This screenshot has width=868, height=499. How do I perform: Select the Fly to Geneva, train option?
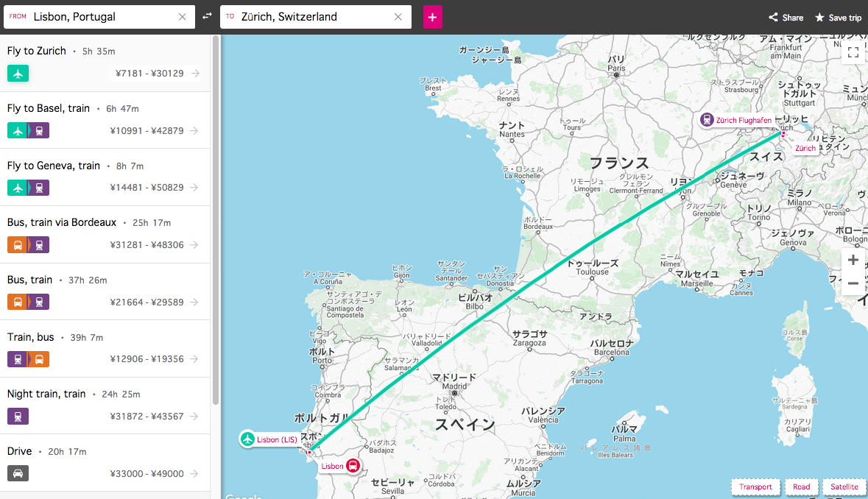[x=105, y=177]
